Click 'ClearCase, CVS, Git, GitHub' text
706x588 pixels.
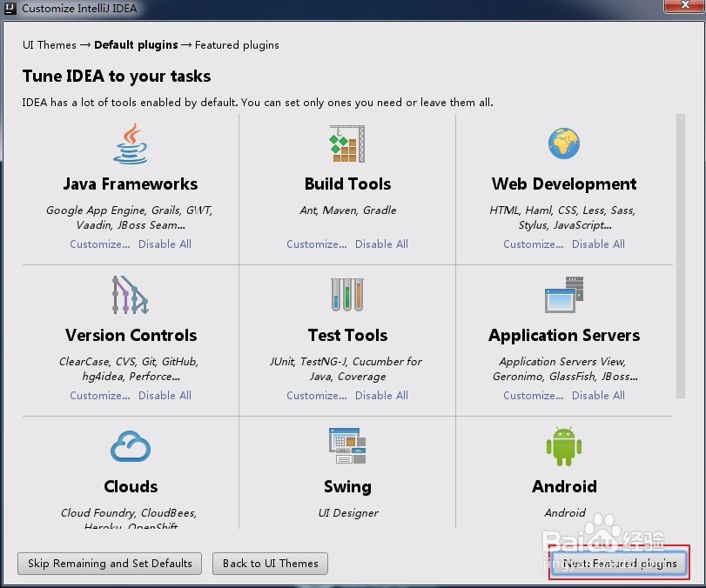coord(129,361)
